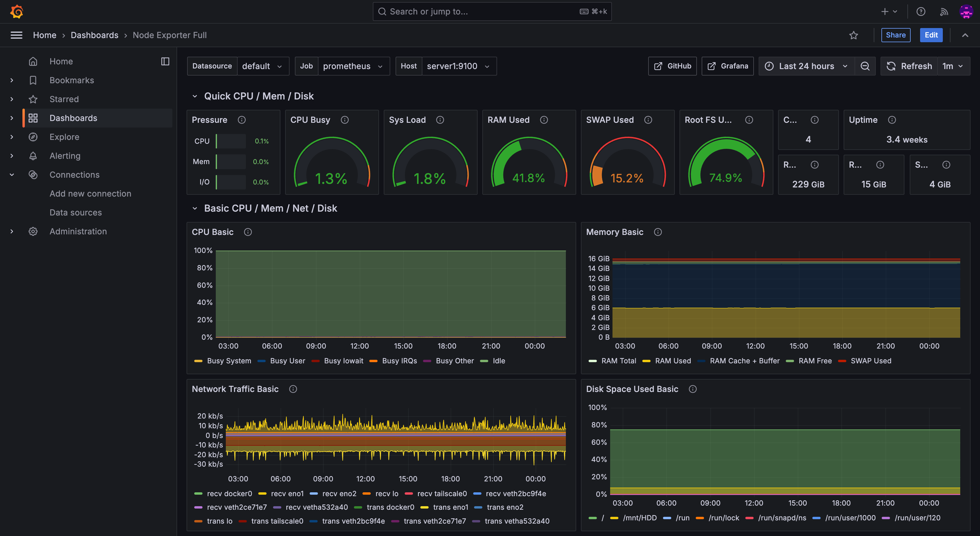Toggle the SWAP Used series in the Memory Basic legend
This screenshot has height=536, width=980.
(x=870, y=361)
